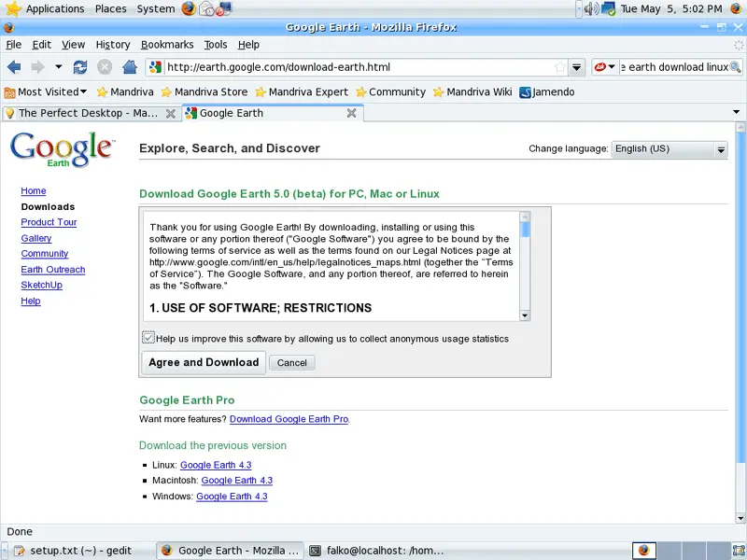
Task: Click the terms box scroll down arrow
Action: pyautogui.click(x=525, y=315)
